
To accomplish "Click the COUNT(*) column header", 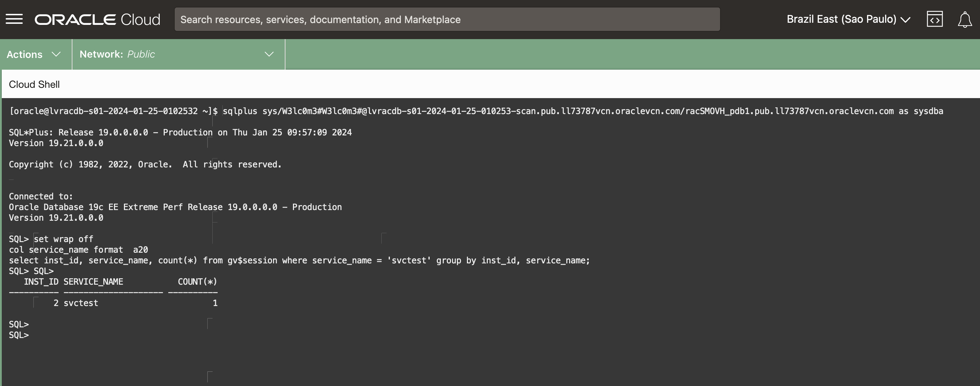I will 197,282.
